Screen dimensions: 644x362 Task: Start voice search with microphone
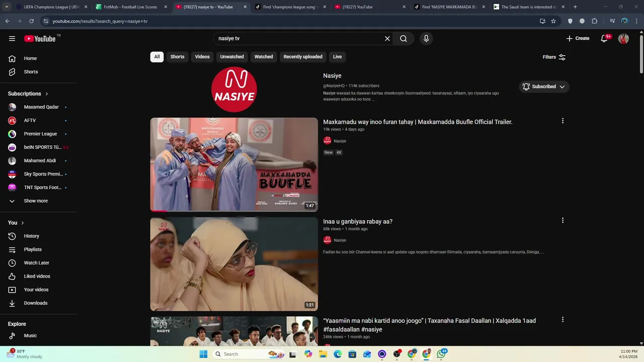coord(426,39)
